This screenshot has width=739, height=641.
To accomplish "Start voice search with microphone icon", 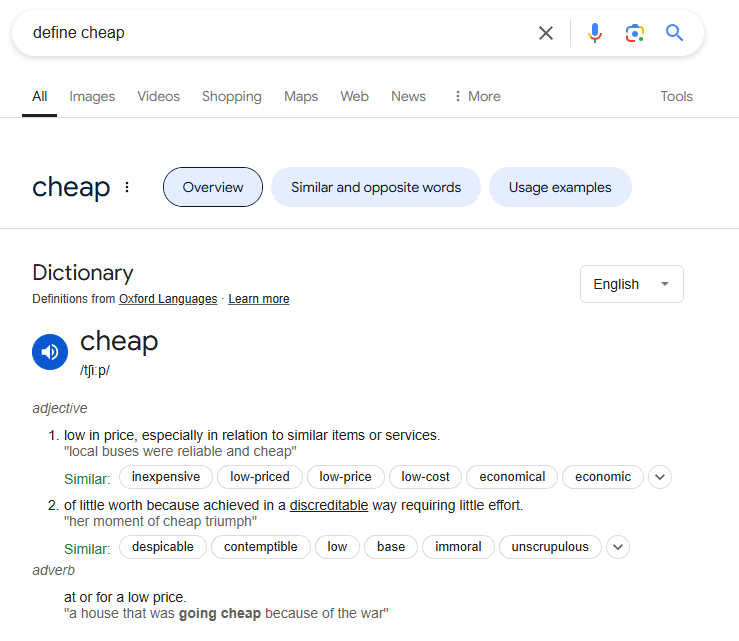I will click(x=595, y=33).
